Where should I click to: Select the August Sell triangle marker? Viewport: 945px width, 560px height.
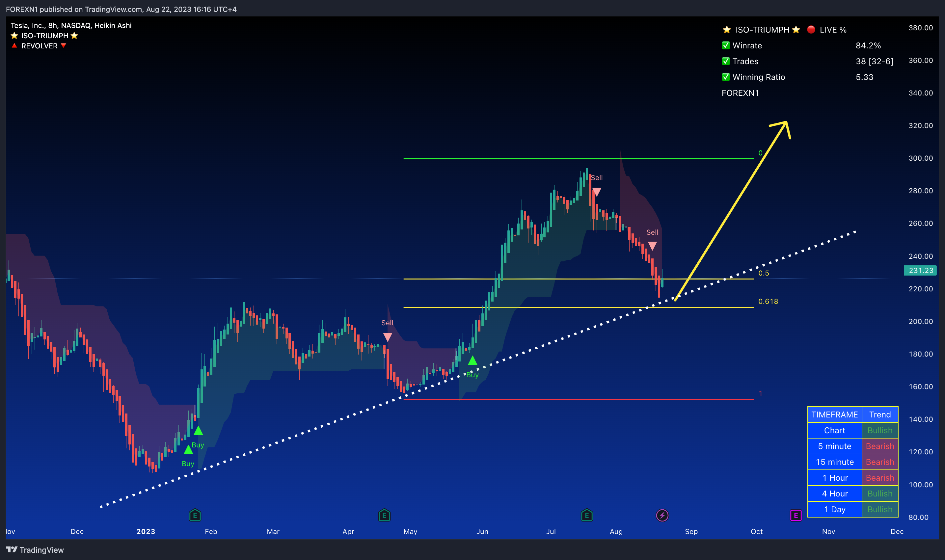652,246
